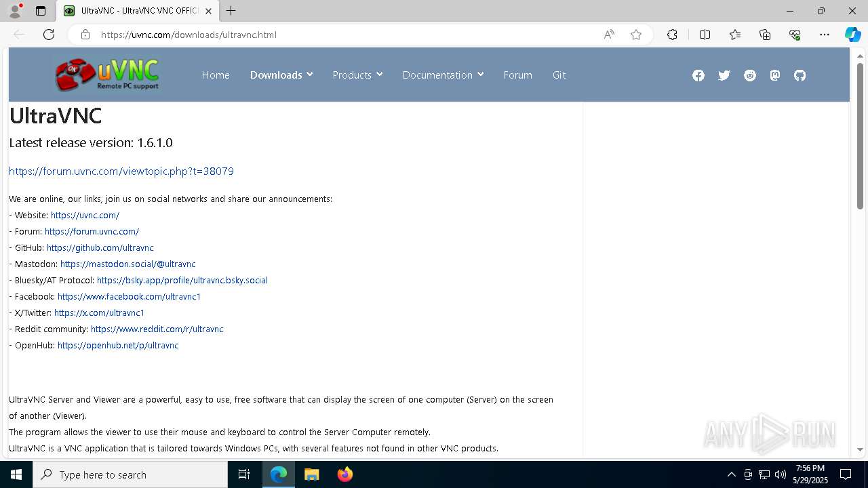Click the Edge icon on taskbar
This screenshot has width=868, height=488.
coord(279,474)
